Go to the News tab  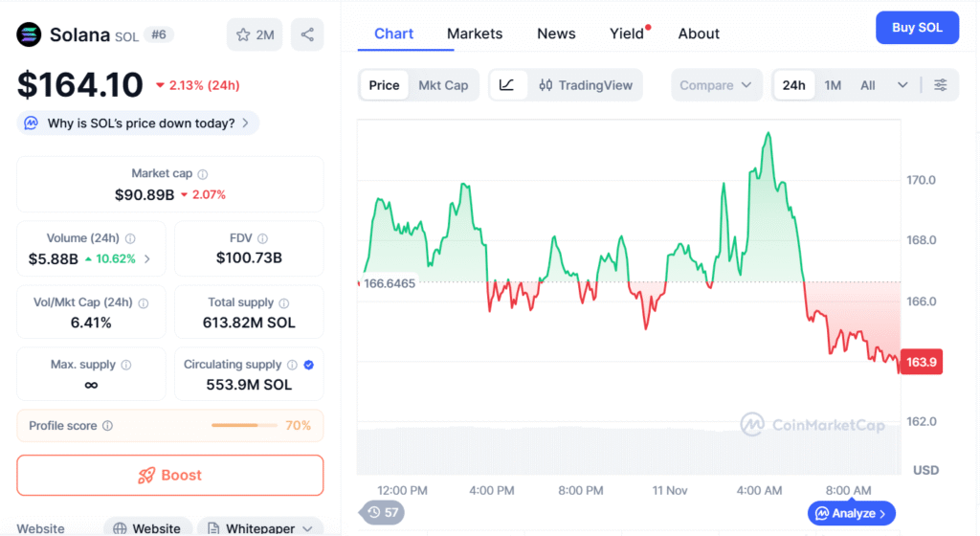point(556,33)
